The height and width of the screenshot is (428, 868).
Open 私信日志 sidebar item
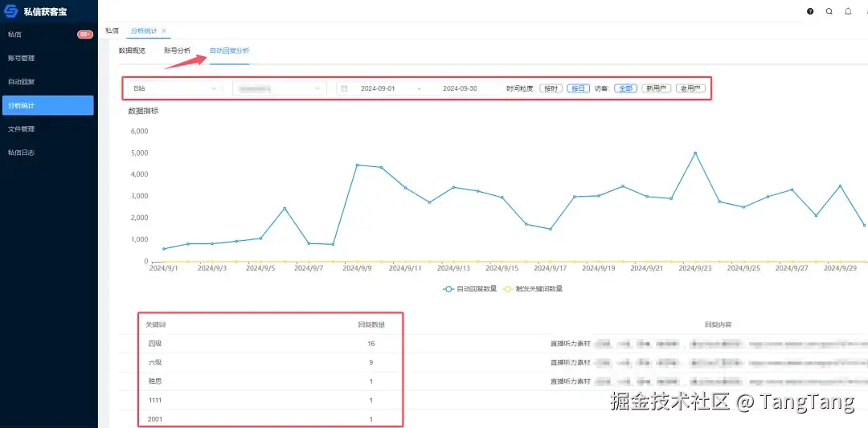48,153
